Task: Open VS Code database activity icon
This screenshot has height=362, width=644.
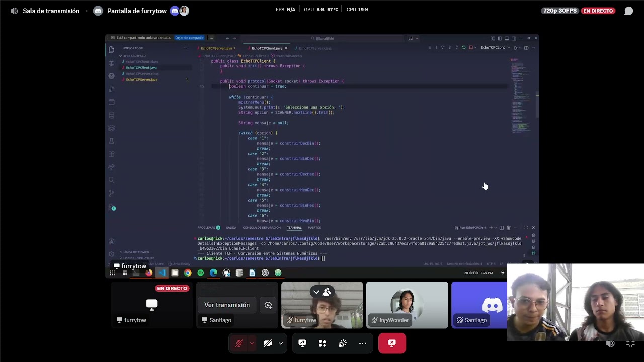Action: click(111, 115)
